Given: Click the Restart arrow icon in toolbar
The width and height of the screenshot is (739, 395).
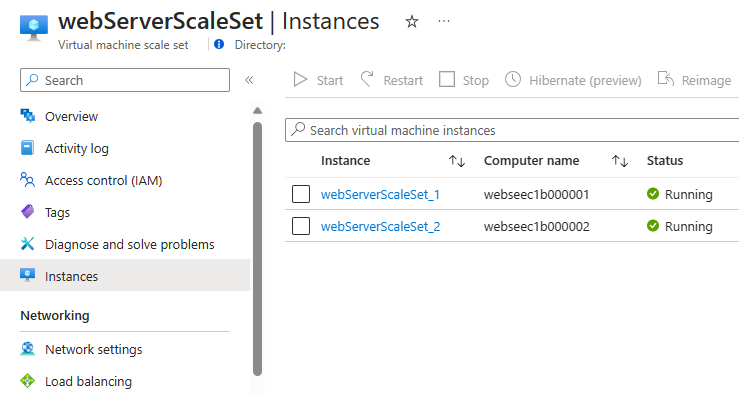Looking at the screenshot, I should 367,79.
